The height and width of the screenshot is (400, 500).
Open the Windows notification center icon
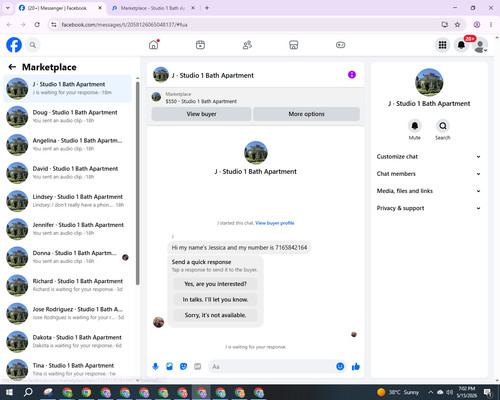coord(488,392)
